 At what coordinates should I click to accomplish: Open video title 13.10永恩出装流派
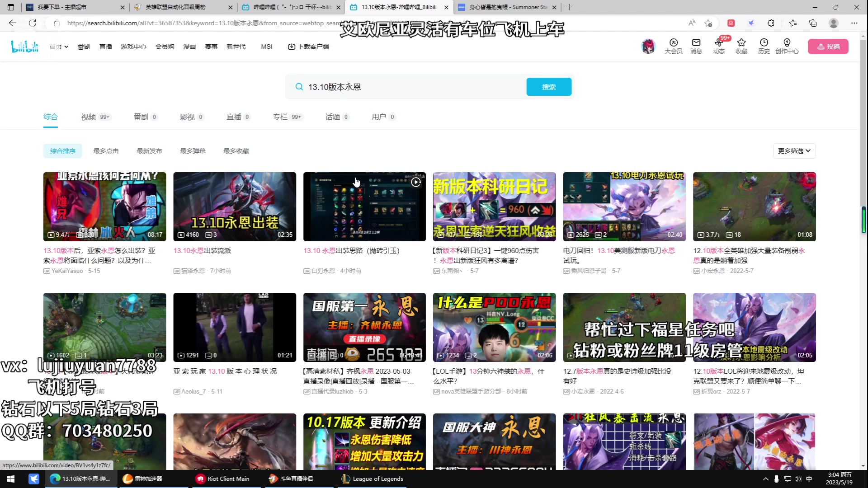pos(202,250)
